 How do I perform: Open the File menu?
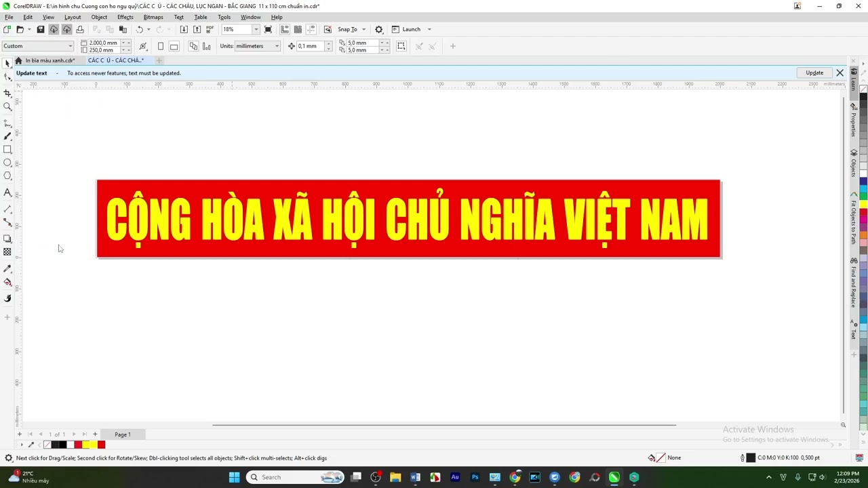tap(9, 17)
